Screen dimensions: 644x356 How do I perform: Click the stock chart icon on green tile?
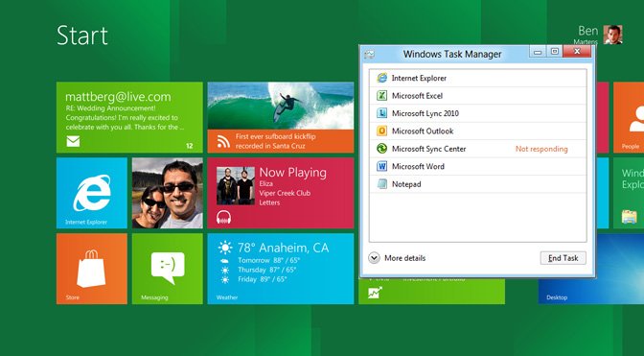(x=375, y=293)
